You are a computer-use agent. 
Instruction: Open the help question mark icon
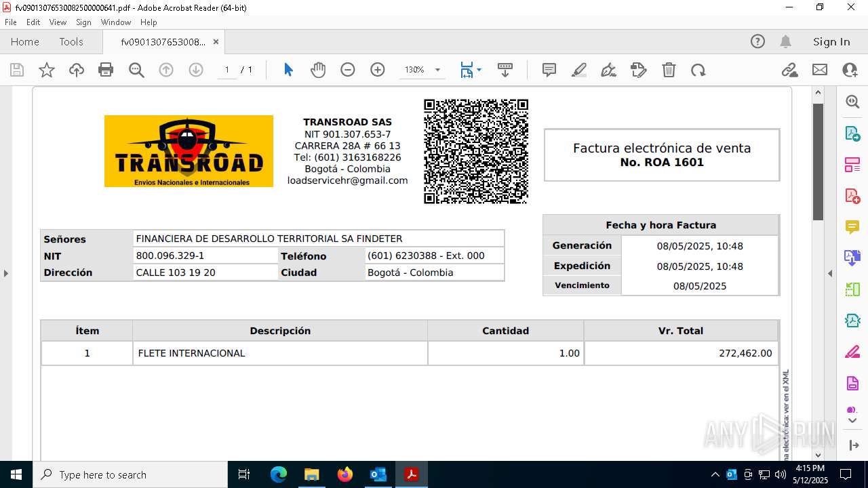(x=757, y=41)
